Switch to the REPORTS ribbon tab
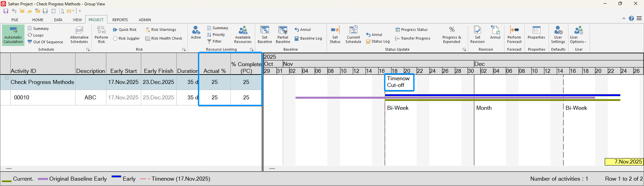 (120, 20)
